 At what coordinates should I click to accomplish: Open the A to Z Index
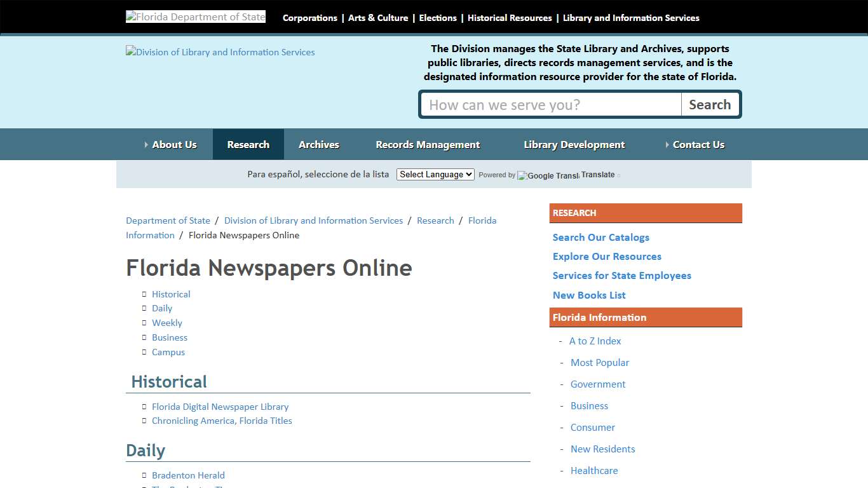tap(595, 341)
